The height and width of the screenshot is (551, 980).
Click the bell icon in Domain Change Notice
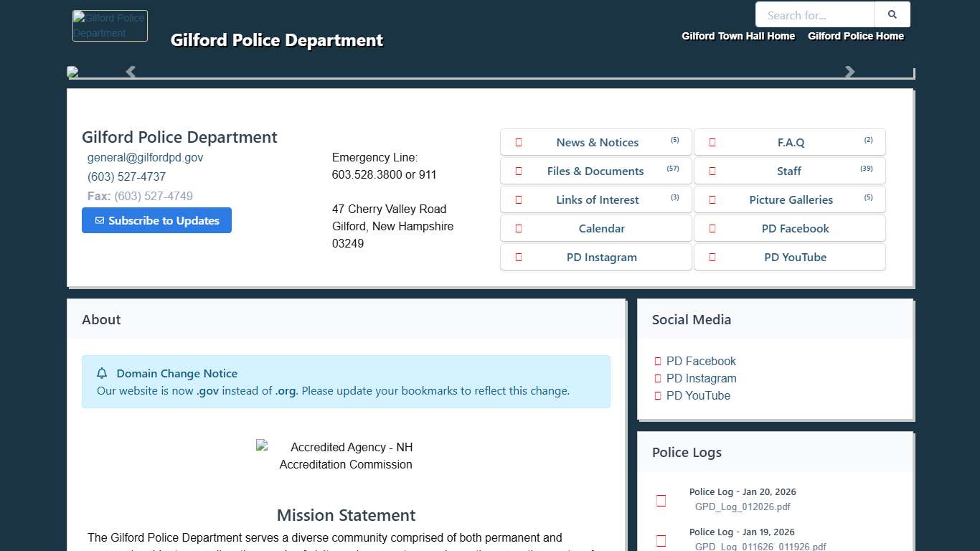(101, 373)
